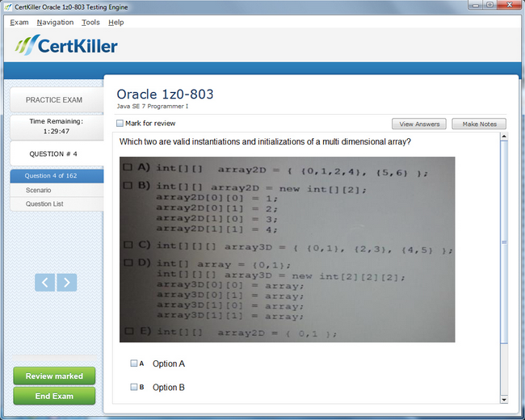Click the scrollbar down arrow

tap(504, 399)
